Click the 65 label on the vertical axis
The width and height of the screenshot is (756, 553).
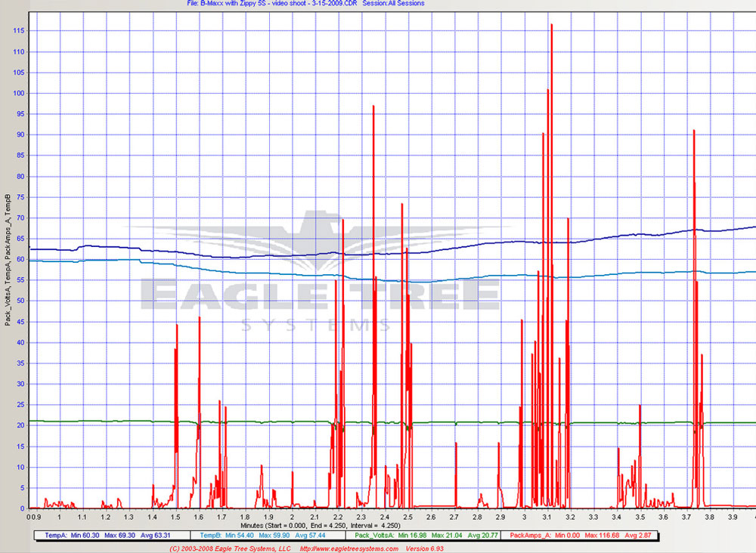(x=20, y=239)
